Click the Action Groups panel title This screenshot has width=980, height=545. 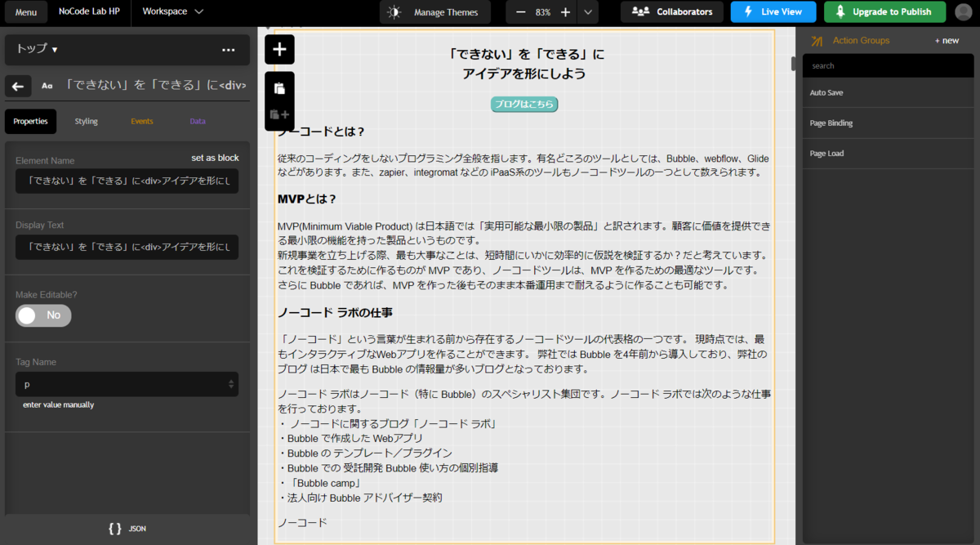pyautogui.click(x=861, y=41)
